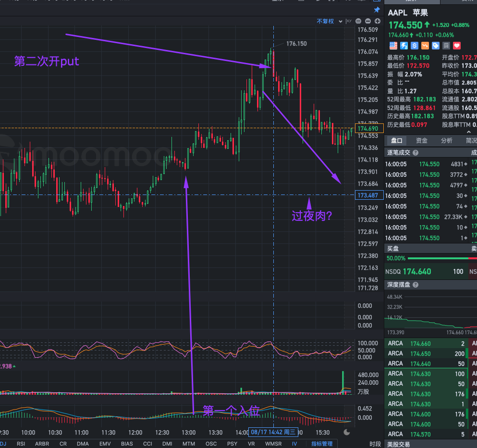This screenshot has height=448, width=477.
Task: Select the BIAS indicator
Action: pyautogui.click(x=127, y=444)
